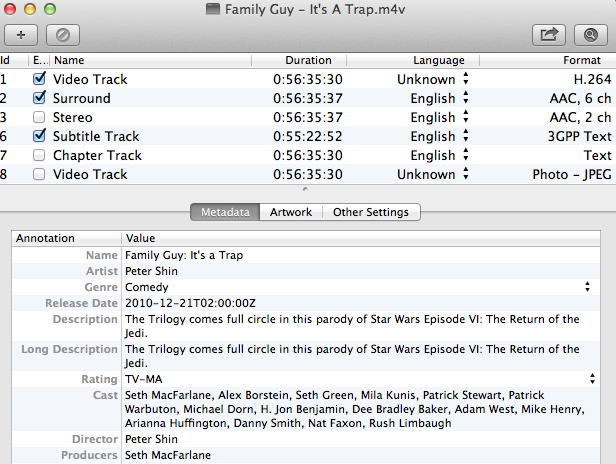
Task: Open the metadata search toolbar button
Action: (x=591, y=35)
